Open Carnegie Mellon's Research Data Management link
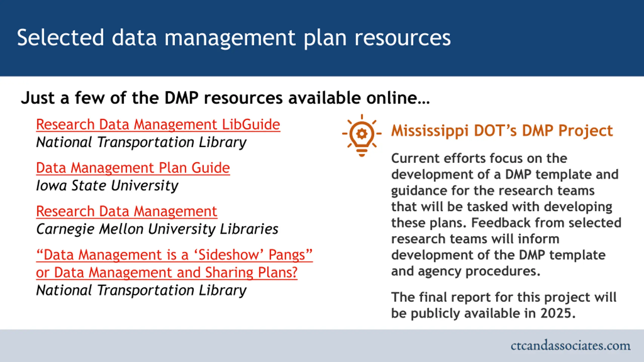 tap(127, 211)
